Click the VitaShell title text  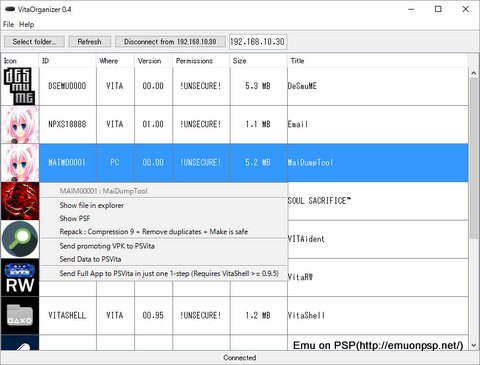click(306, 315)
